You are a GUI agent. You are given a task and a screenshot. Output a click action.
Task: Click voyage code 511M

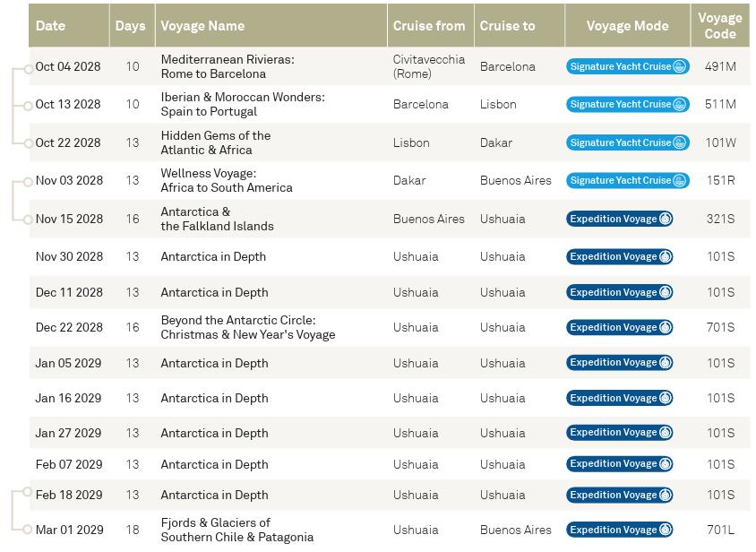(x=720, y=104)
